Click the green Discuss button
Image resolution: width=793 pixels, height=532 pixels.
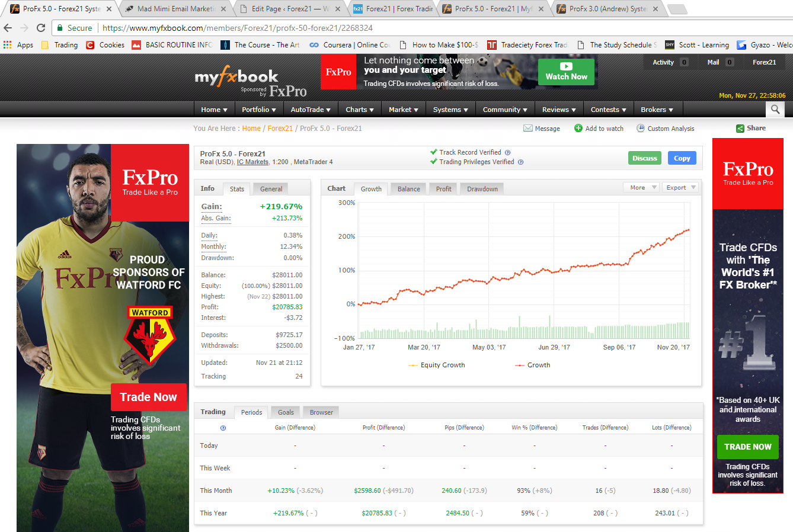[645, 158]
